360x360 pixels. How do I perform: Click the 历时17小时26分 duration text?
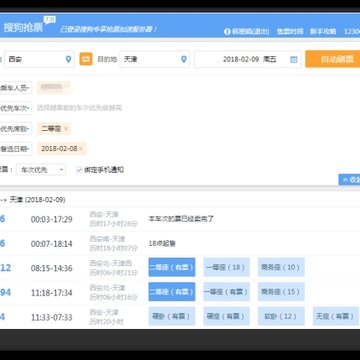(113, 224)
